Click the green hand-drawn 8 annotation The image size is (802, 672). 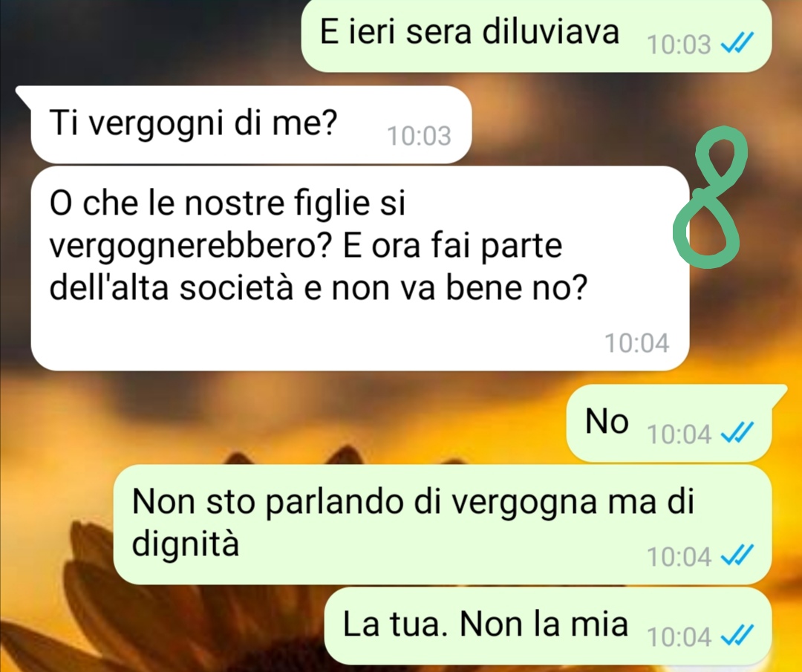(710, 196)
